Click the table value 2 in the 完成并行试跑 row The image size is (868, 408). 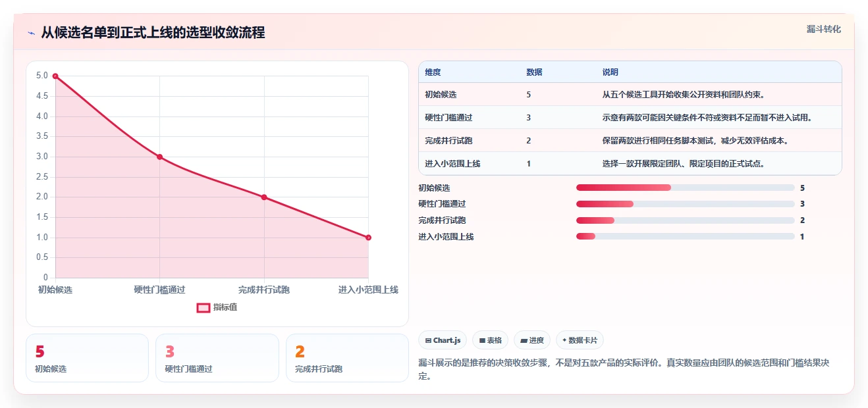point(529,141)
